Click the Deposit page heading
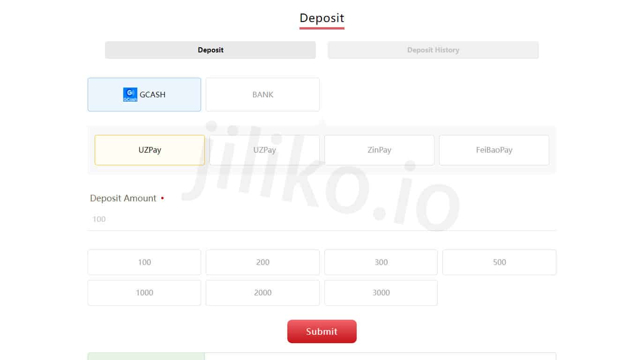This screenshot has width=644, height=360. 322,18
